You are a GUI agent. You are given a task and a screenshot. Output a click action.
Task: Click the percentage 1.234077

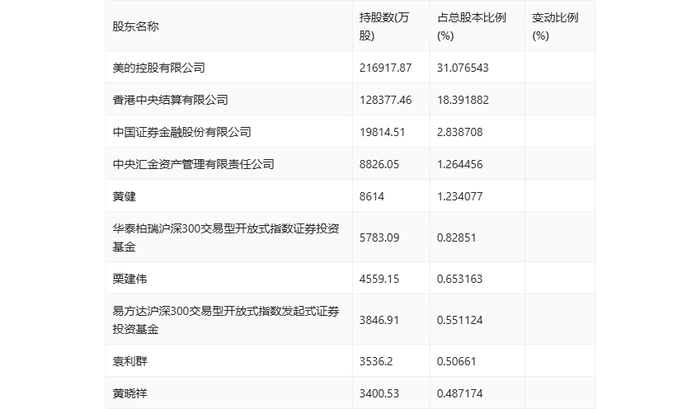[460, 196]
